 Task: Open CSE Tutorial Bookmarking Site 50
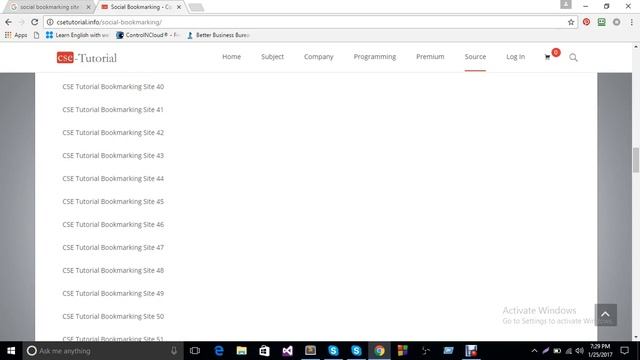[x=113, y=316]
